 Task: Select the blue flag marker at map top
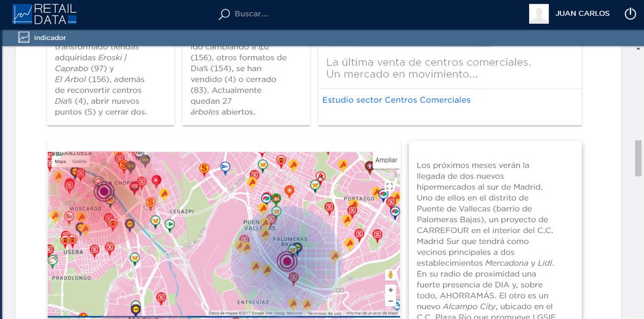click(225, 168)
